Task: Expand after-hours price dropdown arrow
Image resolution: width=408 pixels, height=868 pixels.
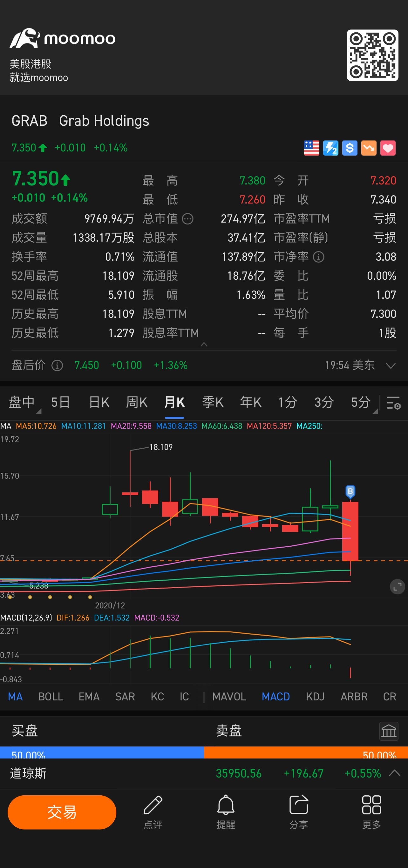Action: click(x=391, y=366)
